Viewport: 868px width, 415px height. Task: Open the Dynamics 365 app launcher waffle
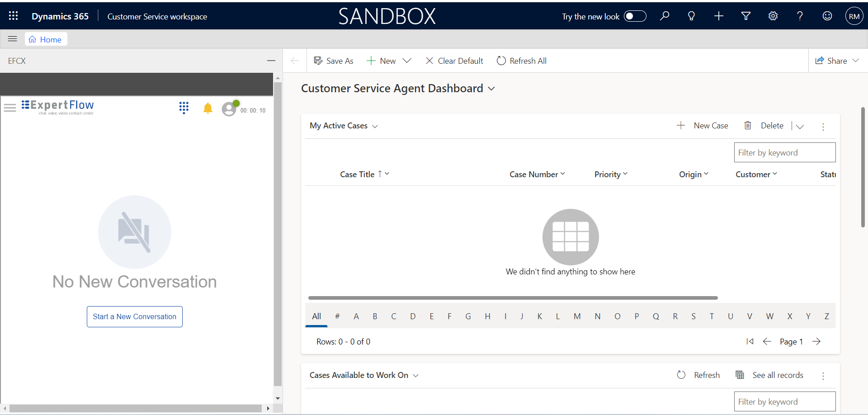click(x=14, y=16)
